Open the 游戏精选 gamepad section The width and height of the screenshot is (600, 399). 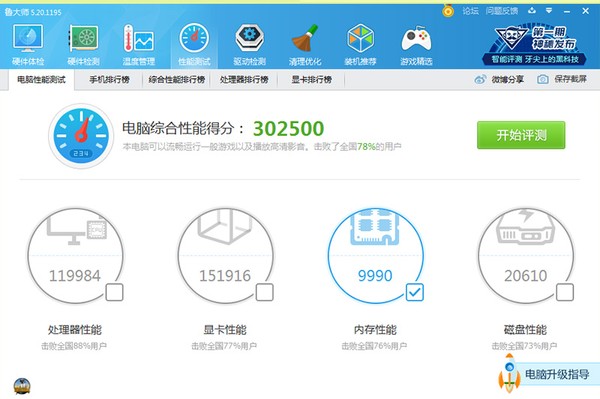click(x=416, y=45)
